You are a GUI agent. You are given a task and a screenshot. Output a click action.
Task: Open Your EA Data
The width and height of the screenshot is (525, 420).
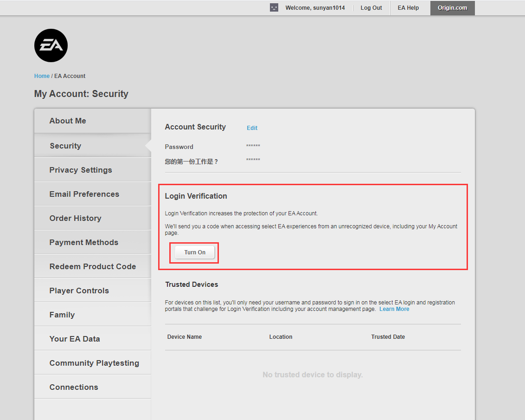pos(92,339)
